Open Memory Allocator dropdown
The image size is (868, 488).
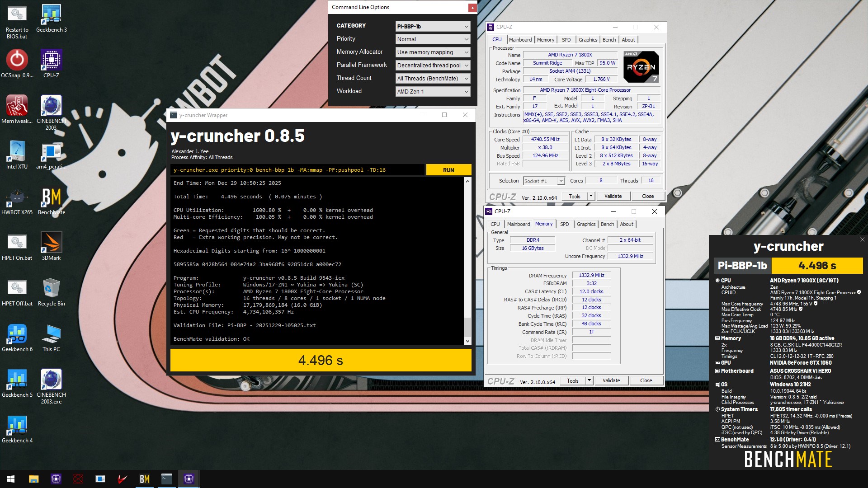(x=433, y=52)
